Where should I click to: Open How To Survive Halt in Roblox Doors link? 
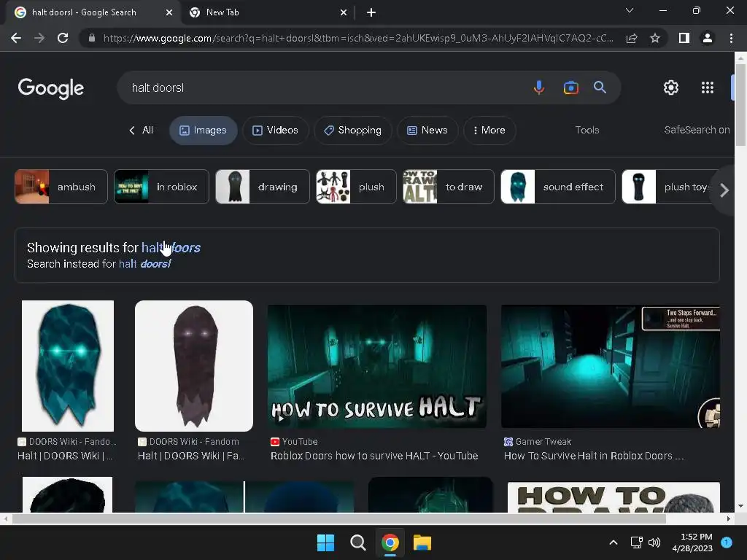[x=594, y=456]
